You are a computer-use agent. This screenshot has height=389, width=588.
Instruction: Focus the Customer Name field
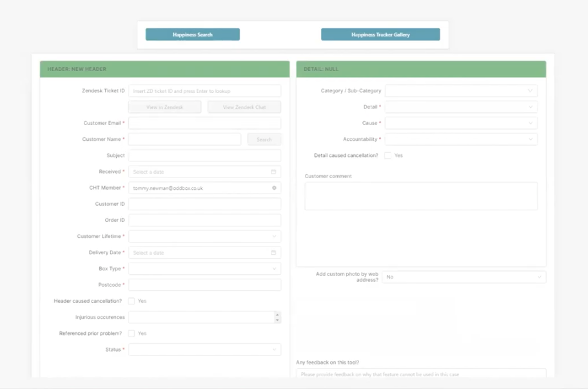point(184,139)
